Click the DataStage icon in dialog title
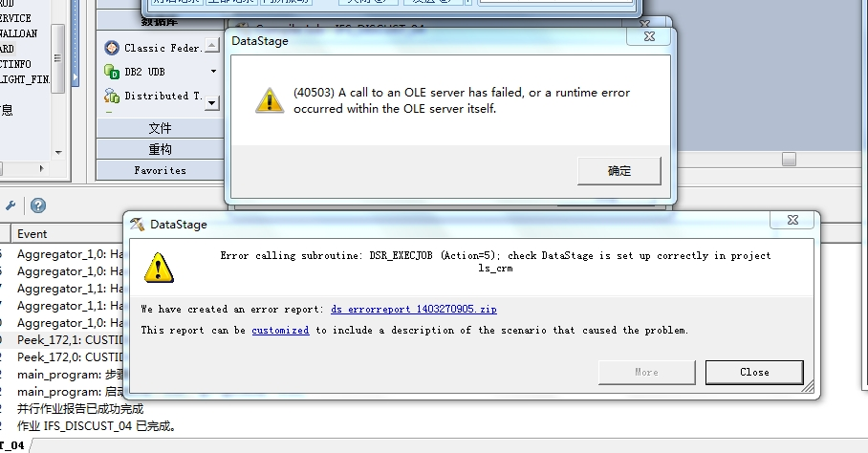868x453 pixels. [x=137, y=224]
